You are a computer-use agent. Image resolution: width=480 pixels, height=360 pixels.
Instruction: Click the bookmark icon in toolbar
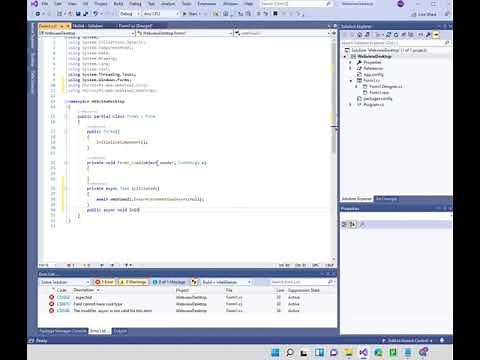click(x=275, y=14)
